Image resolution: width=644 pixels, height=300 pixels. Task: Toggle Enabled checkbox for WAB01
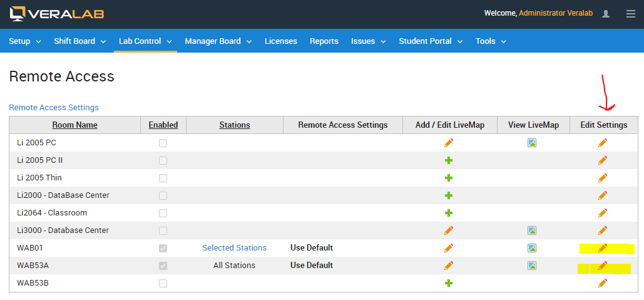click(163, 248)
